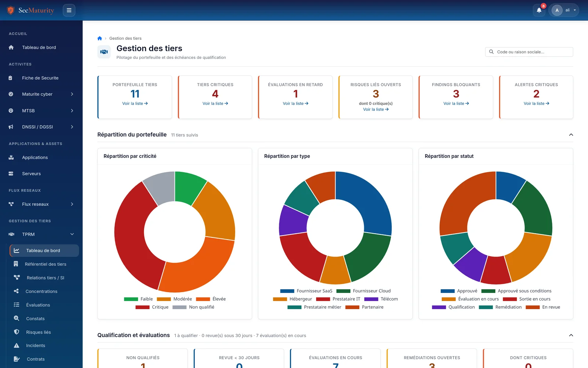Toggle the Fournisseur SaaS legend swatch
The width and height of the screenshot is (588, 368).
click(x=287, y=291)
